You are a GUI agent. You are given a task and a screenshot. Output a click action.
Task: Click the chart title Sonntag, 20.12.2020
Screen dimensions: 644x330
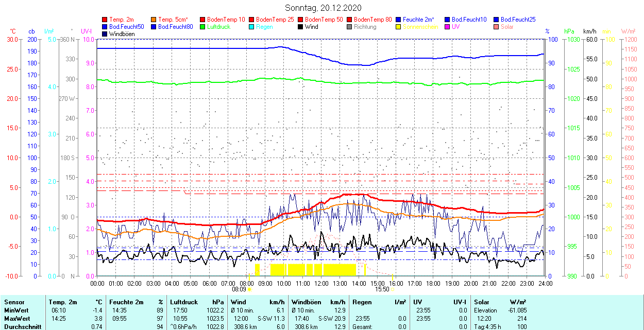pyautogui.click(x=323, y=8)
